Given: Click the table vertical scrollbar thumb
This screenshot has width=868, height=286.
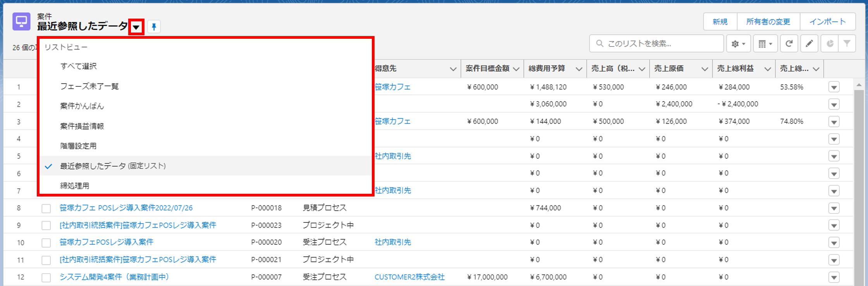Looking at the screenshot, I should 859,188.
